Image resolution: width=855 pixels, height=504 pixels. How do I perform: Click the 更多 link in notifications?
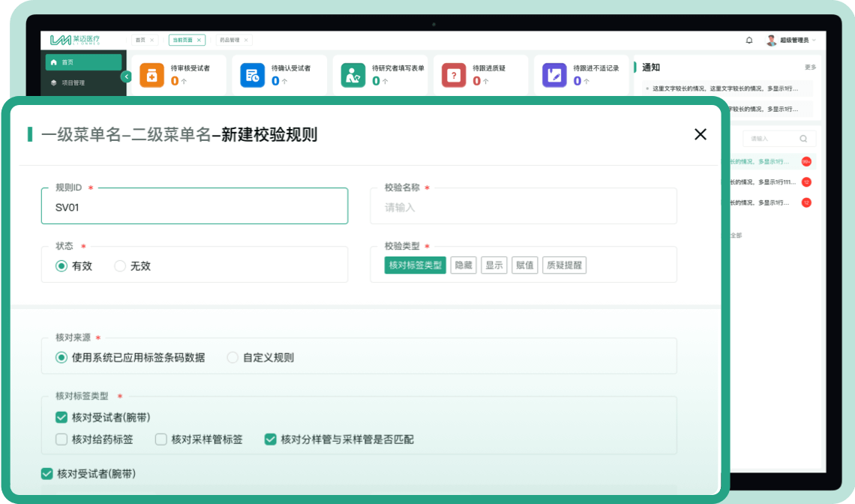tap(810, 67)
